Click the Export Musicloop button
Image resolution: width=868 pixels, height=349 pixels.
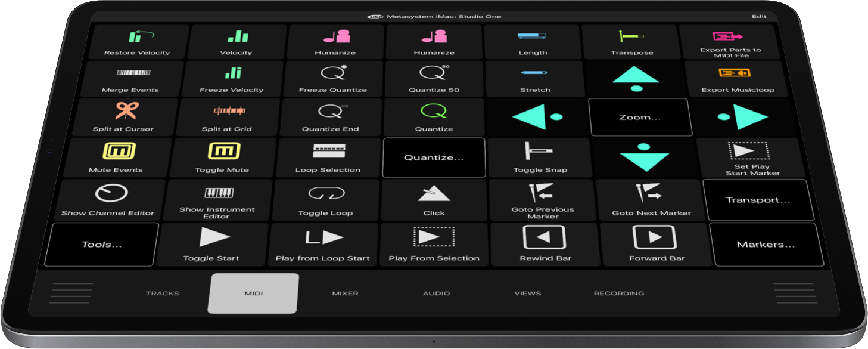[736, 79]
